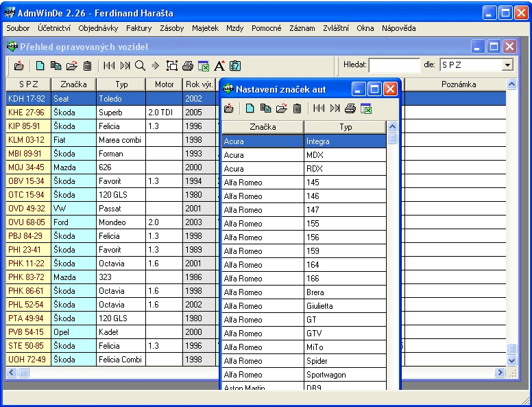Select the Acura MDX row
Screen dimensions: 532x407
coord(304,155)
